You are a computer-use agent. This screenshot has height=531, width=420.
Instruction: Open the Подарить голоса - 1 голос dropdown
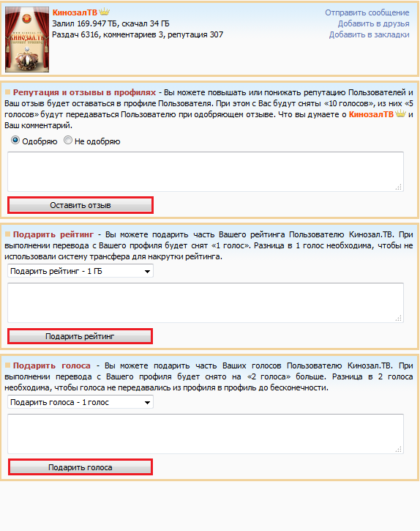pos(80,402)
